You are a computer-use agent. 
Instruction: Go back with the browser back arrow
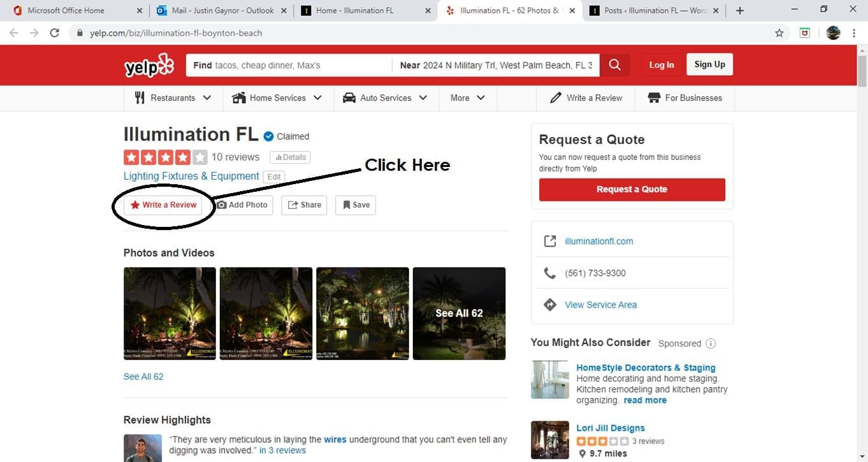(x=13, y=32)
